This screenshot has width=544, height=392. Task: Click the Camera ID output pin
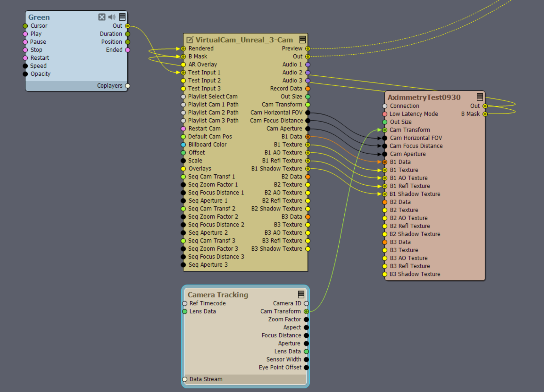tap(306, 303)
